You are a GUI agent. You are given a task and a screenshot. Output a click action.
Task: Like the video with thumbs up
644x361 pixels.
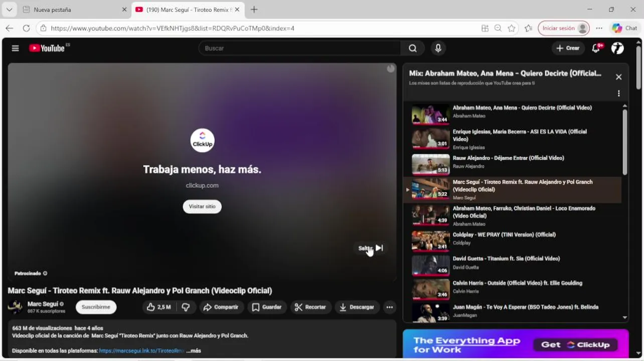pos(159,307)
